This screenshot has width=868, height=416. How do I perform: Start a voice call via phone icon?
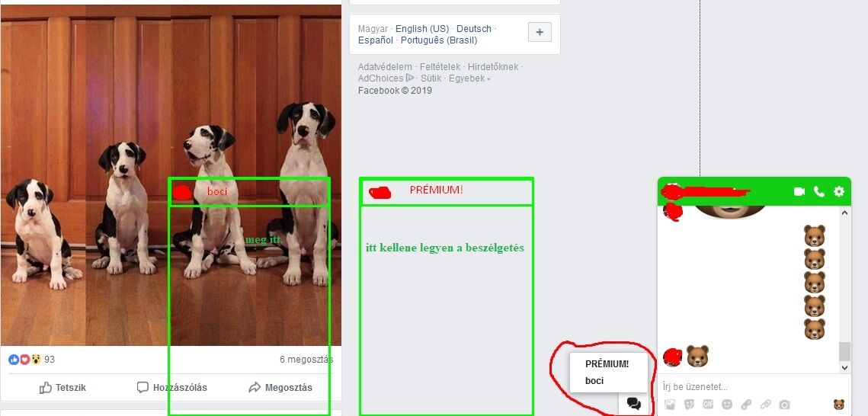[x=818, y=191]
